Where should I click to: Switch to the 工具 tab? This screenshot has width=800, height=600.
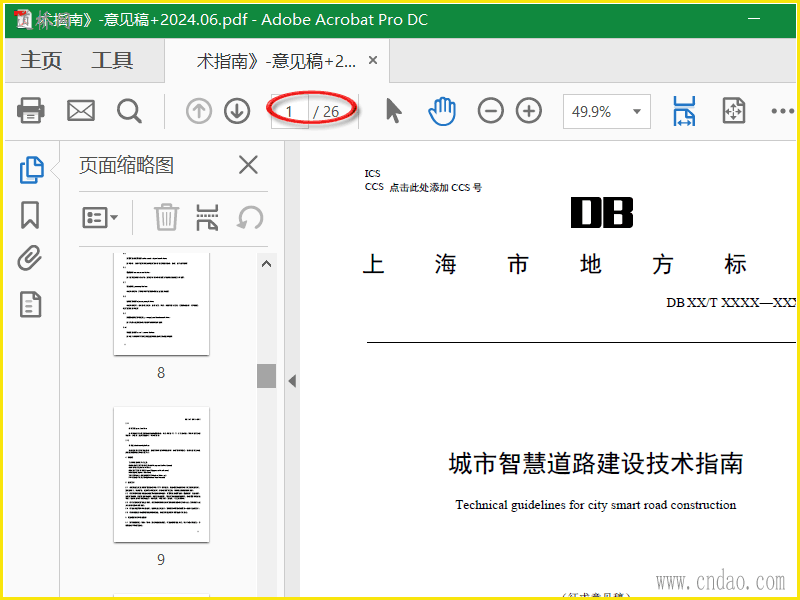point(112,60)
